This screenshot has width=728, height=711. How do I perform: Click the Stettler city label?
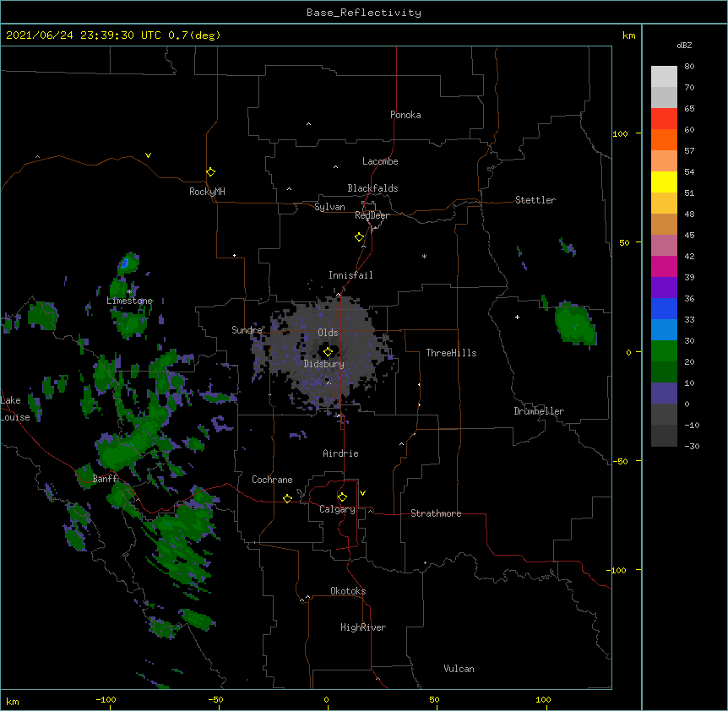pos(535,200)
